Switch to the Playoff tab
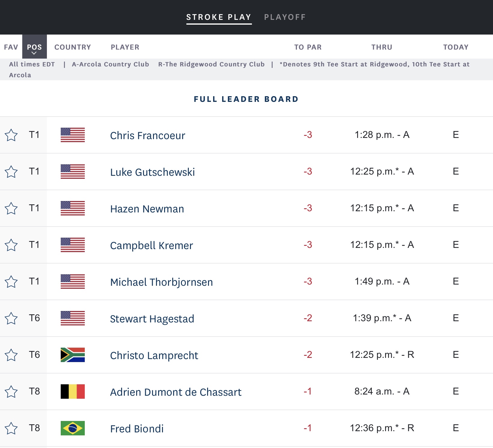The width and height of the screenshot is (493, 448). pyautogui.click(x=285, y=17)
